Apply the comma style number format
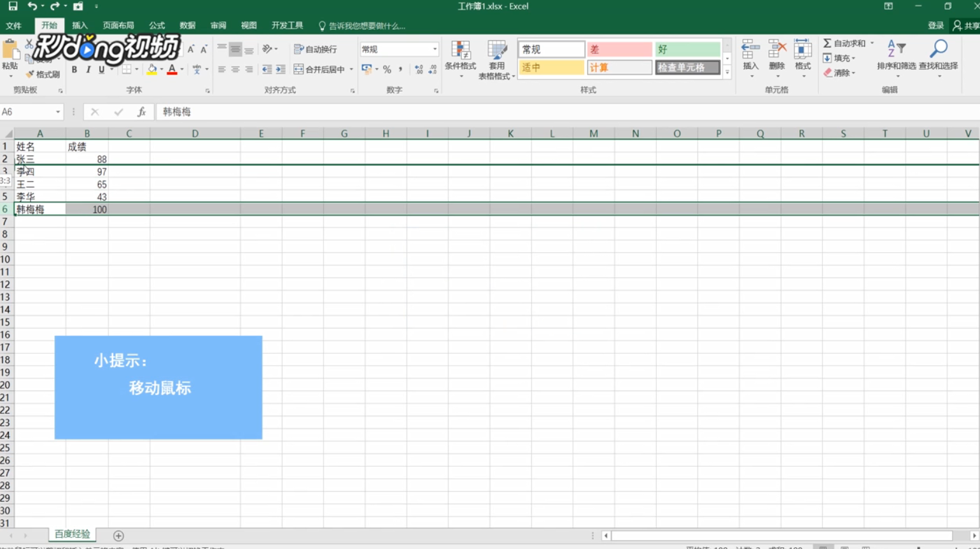Viewport: 980px width, 549px height. click(x=400, y=69)
